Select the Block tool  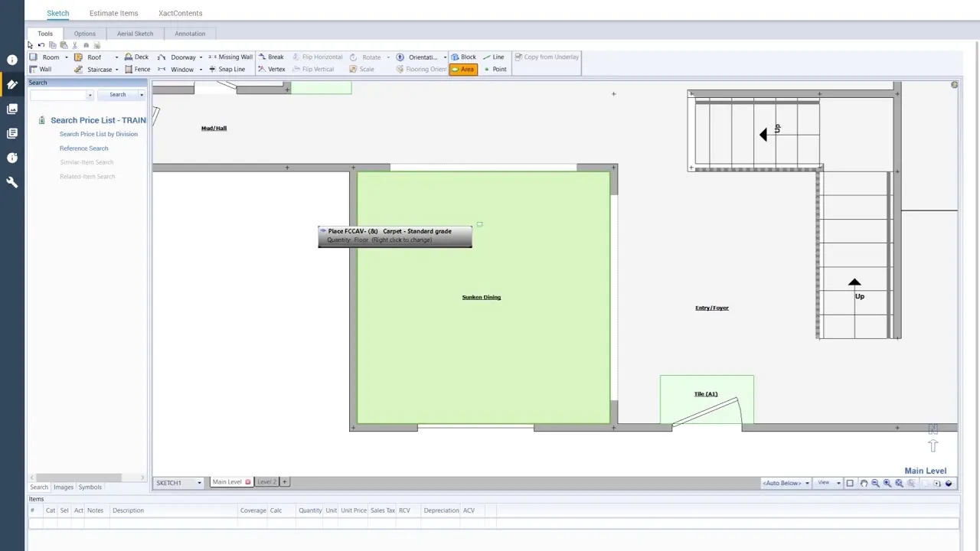point(463,57)
